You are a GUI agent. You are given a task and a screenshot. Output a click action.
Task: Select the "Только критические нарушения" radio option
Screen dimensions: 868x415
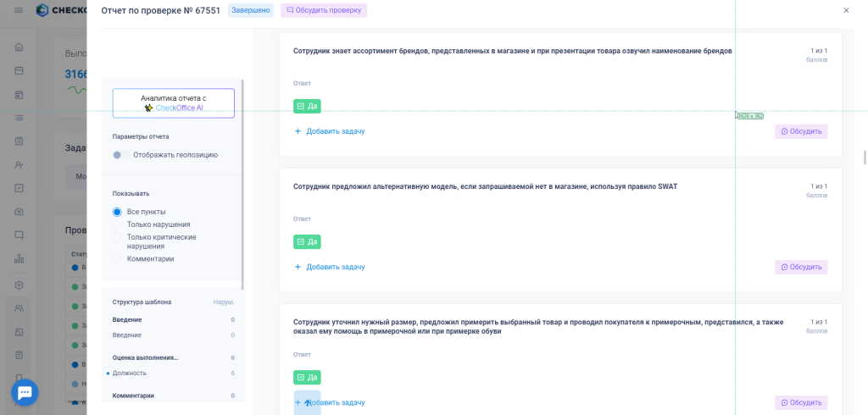pyautogui.click(x=117, y=237)
